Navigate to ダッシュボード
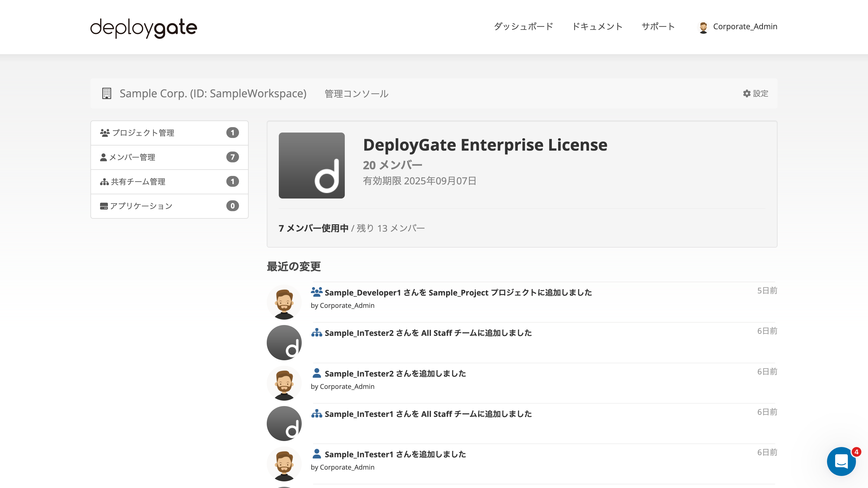Viewport: 868px width, 488px height. 523,27
